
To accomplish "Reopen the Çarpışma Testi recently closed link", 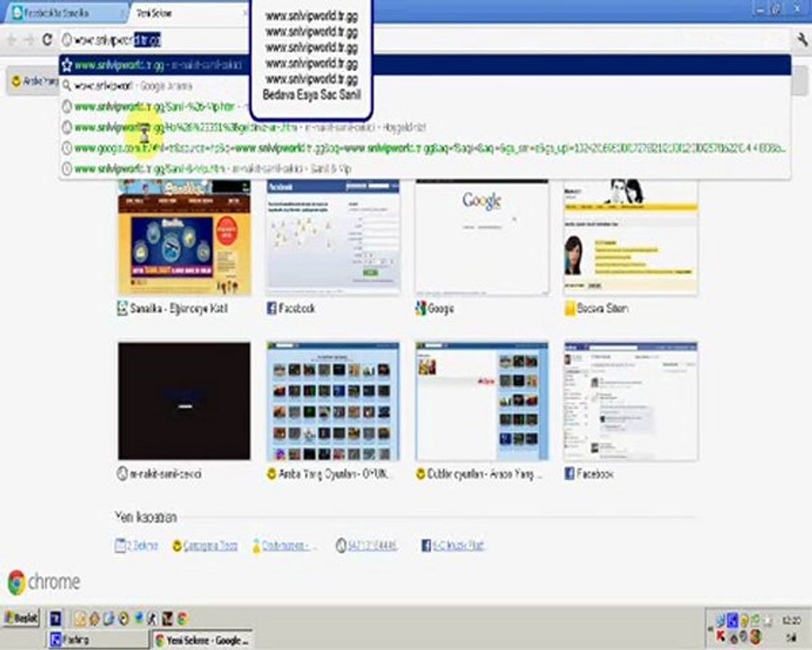I will pyautogui.click(x=205, y=545).
